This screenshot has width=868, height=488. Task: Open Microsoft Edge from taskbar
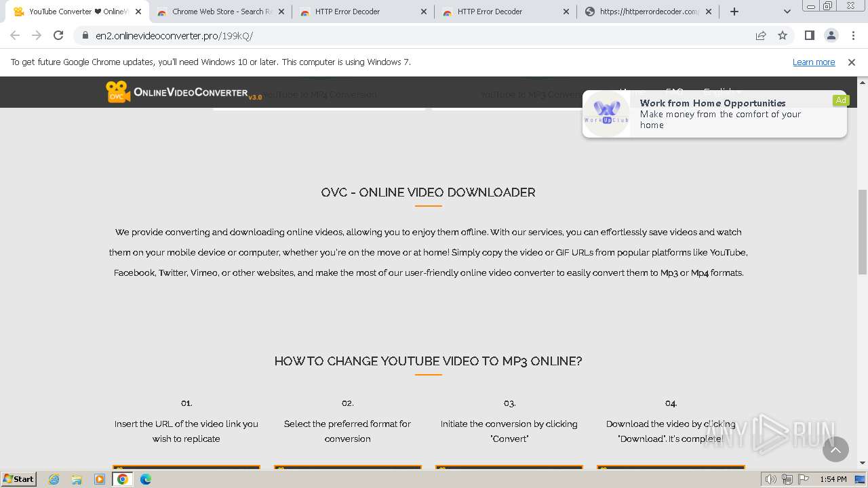146,479
